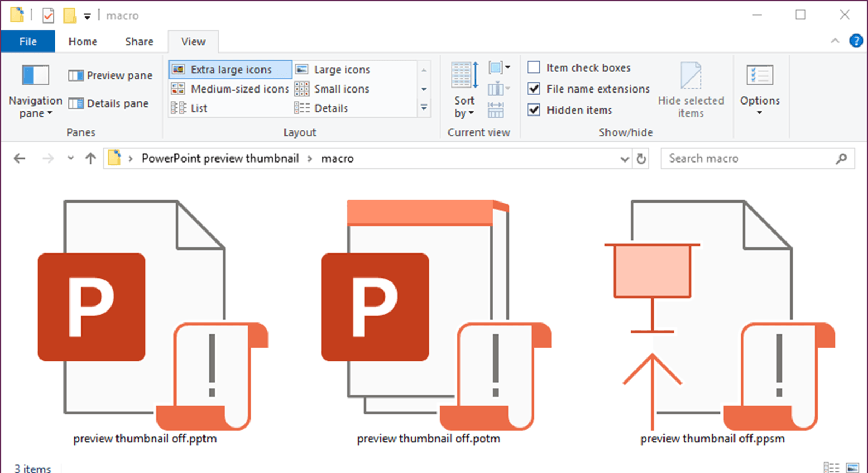
Task: Click the macro breadcrumb segment
Action: [337, 158]
